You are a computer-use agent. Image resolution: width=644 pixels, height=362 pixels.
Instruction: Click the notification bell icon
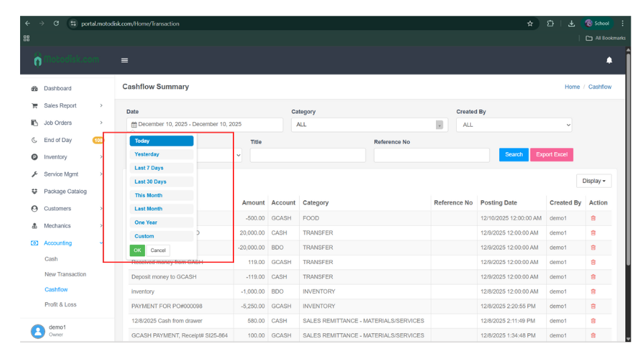(x=609, y=60)
